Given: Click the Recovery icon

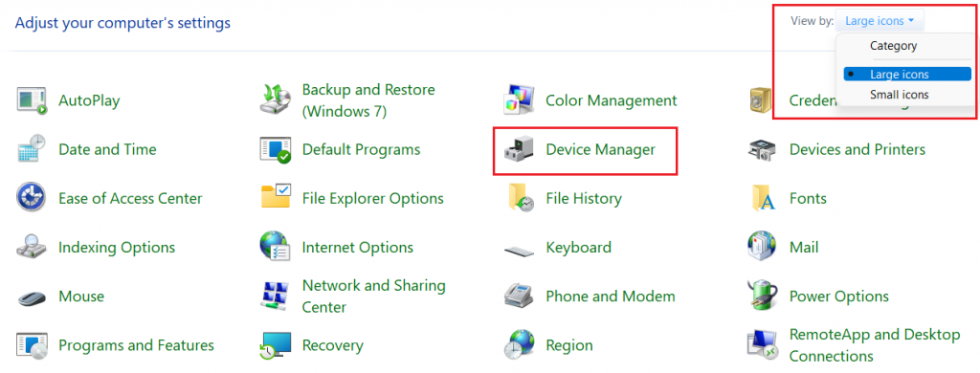Looking at the screenshot, I should pyautogui.click(x=275, y=345).
